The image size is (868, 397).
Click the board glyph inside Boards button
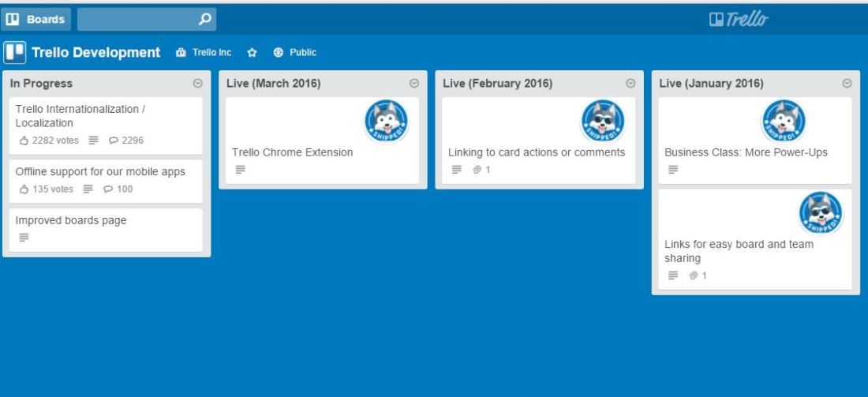tap(13, 20)
